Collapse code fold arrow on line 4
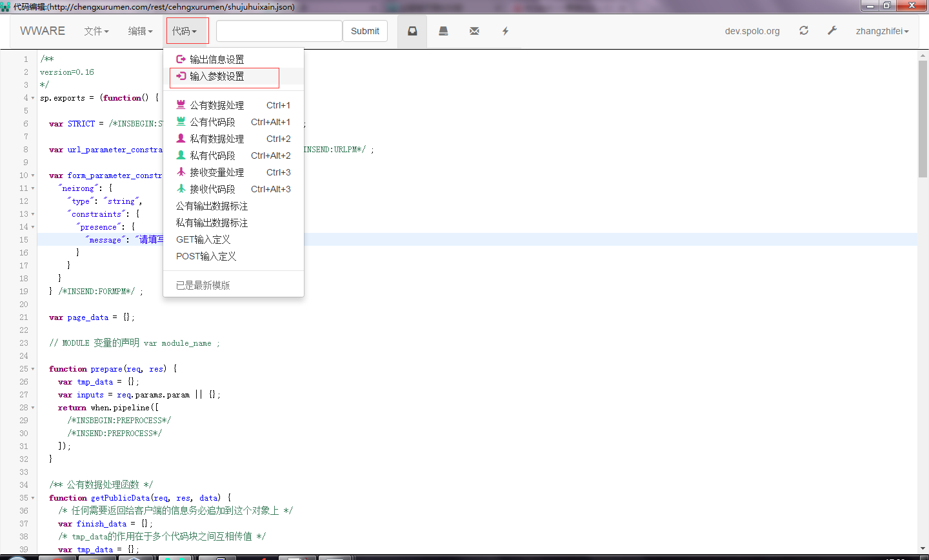929x560 pixels. click(33, 98)
